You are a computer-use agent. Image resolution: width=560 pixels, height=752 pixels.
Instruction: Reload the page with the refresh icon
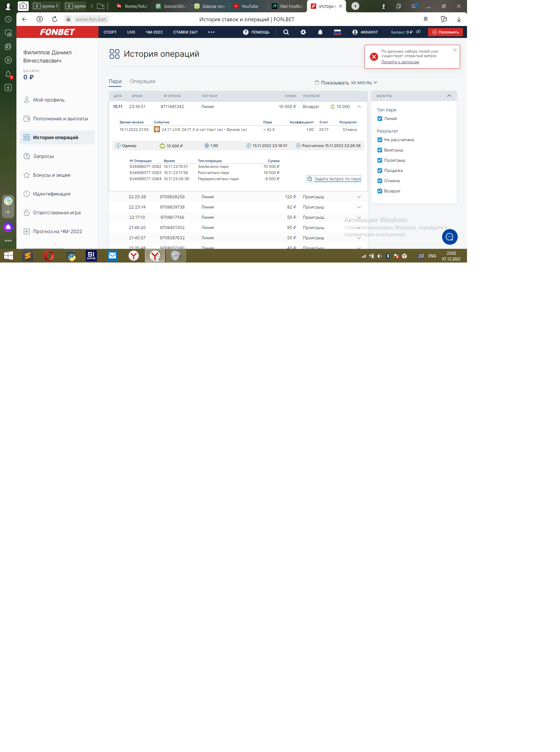click(55, 19)
